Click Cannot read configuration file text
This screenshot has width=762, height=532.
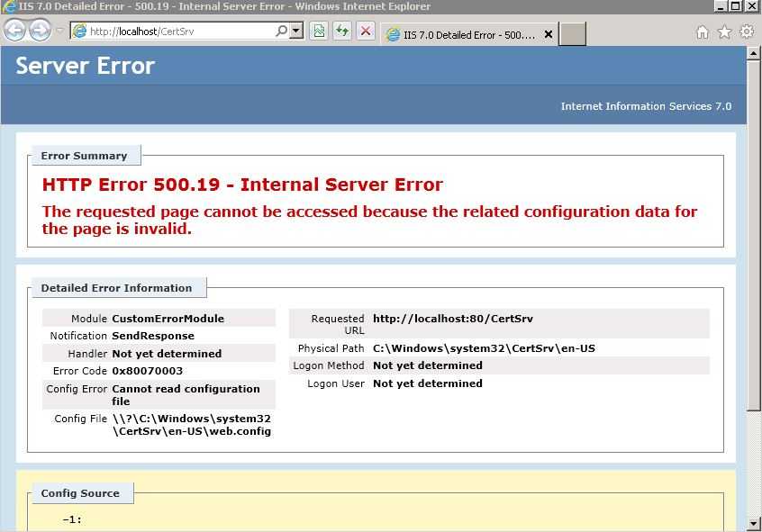click(x=186, y=395)
